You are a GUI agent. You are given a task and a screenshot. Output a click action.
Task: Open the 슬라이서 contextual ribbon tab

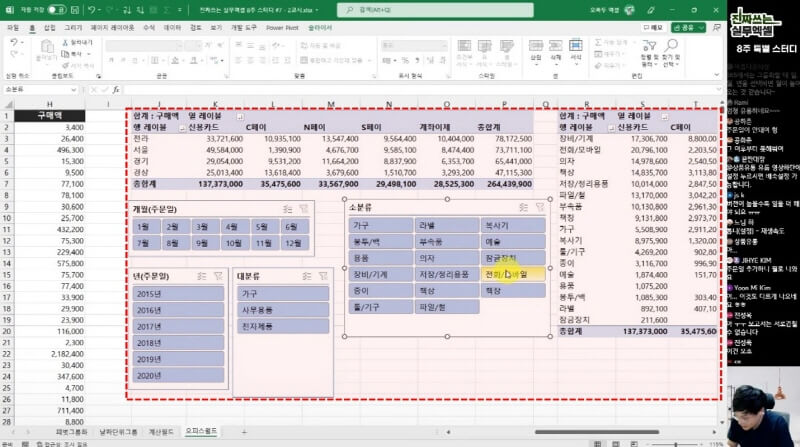click(x=320, y=28)
